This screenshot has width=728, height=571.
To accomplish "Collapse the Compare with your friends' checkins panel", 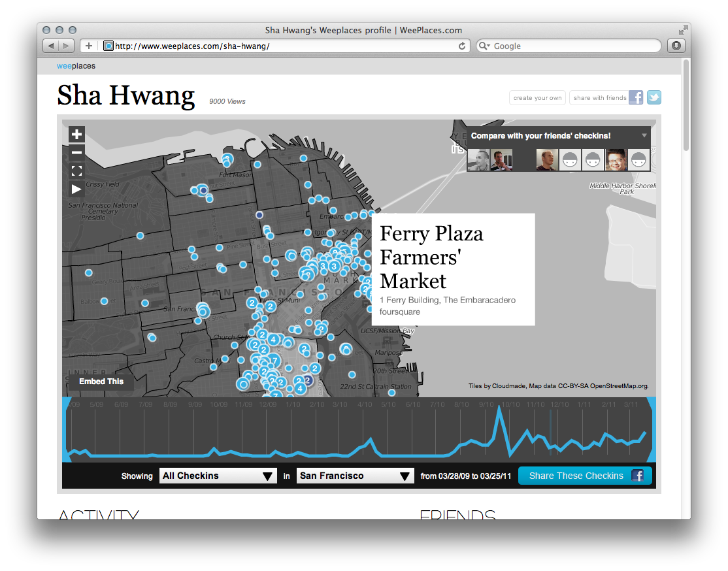I will (x=645, y=136).
